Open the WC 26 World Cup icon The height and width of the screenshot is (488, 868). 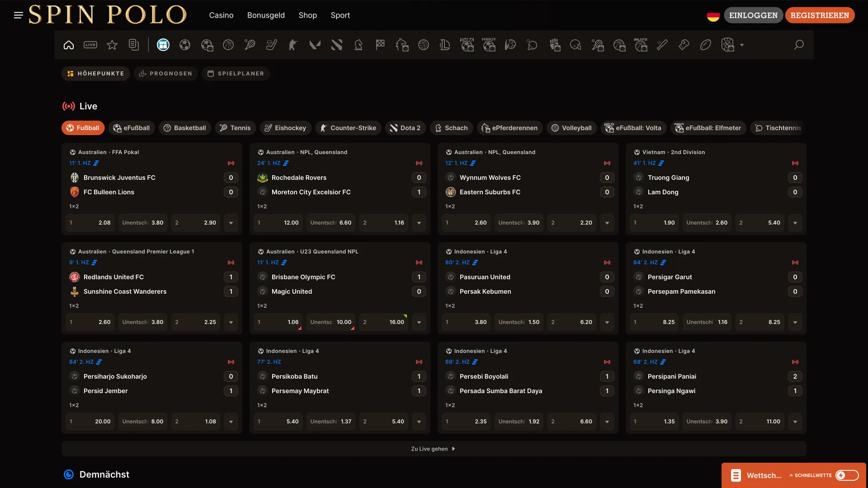click(x=163, y=45)
